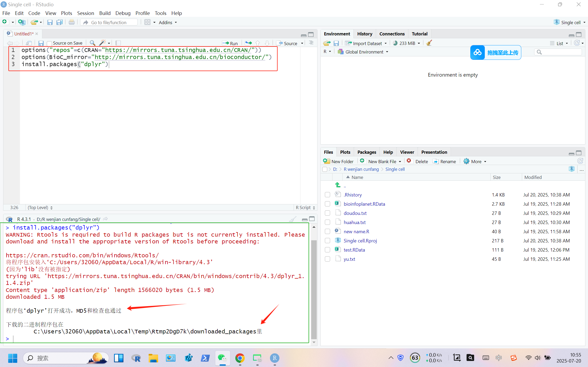588x367 pixels.
Task: Click the New Folder icon in Files pane
Action: (326, 161)
